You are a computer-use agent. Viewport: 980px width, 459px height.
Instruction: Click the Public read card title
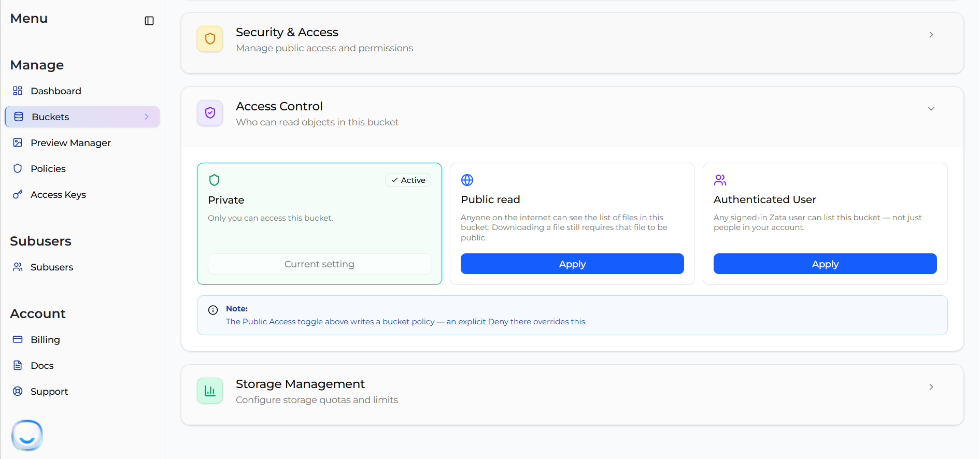pyautogui.click(x=490, y=199)
